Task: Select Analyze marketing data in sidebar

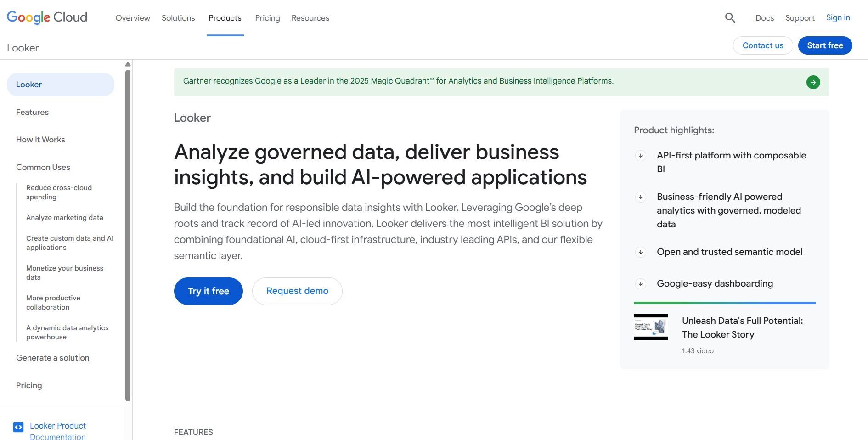Action: pyautogui.click(x=65, y=218)
